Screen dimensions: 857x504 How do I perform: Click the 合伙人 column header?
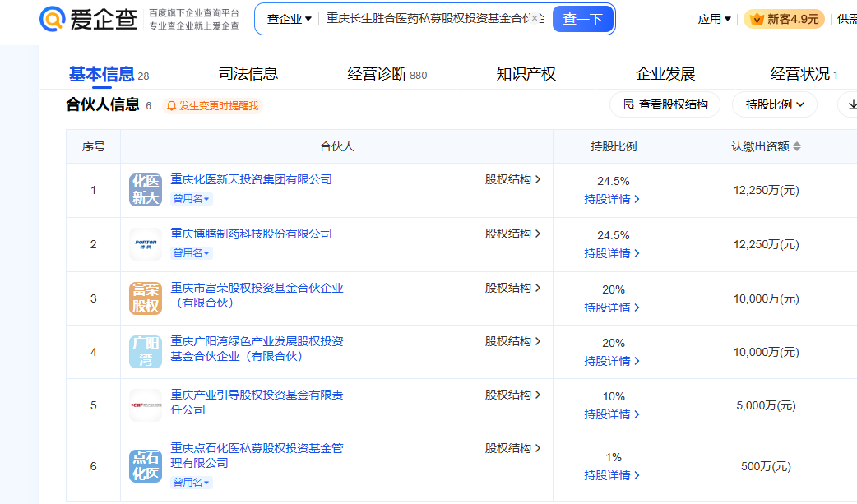[336, 146]
